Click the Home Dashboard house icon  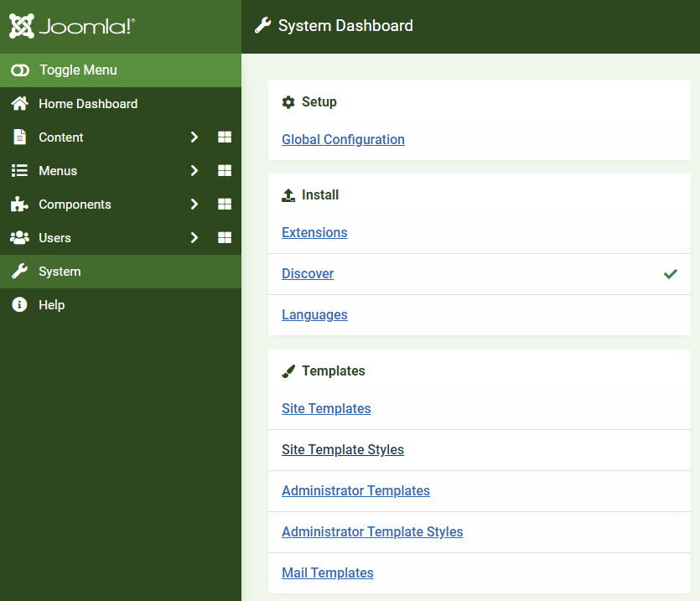(x=19, y=104)
